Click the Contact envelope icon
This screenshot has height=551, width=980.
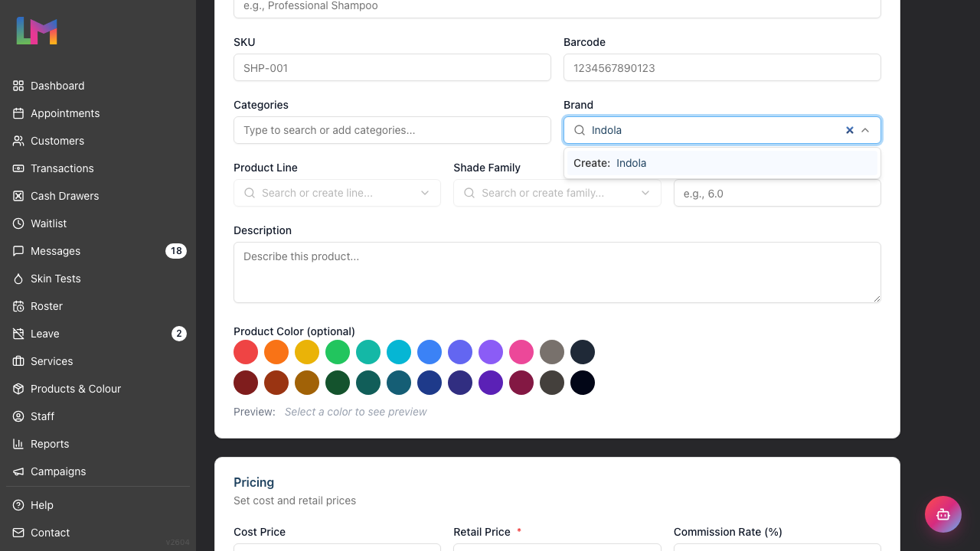click(x=18, y=533)
